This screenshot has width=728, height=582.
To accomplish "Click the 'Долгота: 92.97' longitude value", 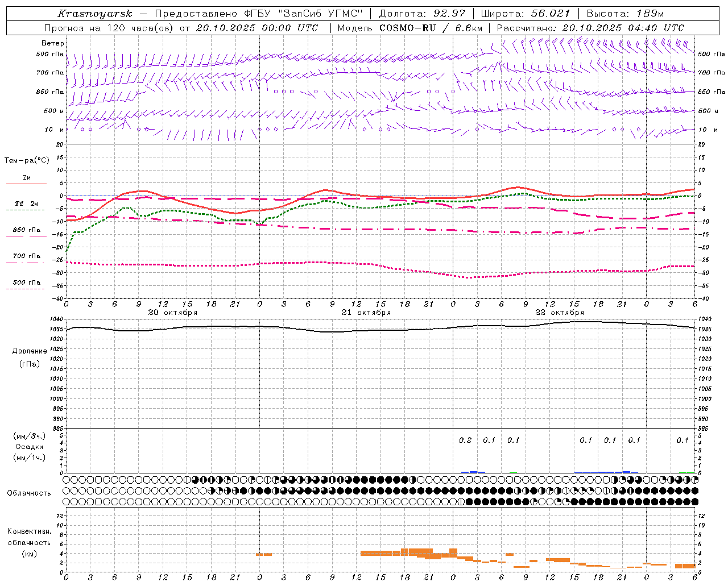I will click(422, 14).
